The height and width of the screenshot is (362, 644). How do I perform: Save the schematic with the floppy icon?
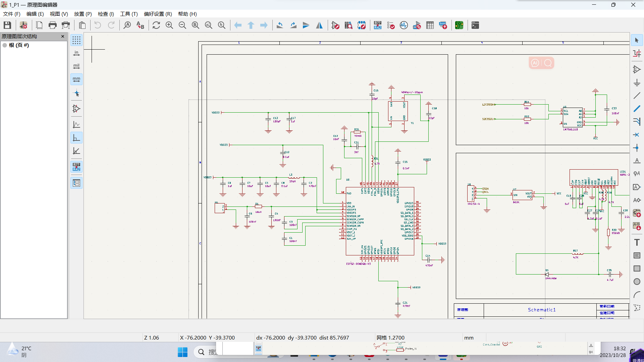(x=7, y=25)
